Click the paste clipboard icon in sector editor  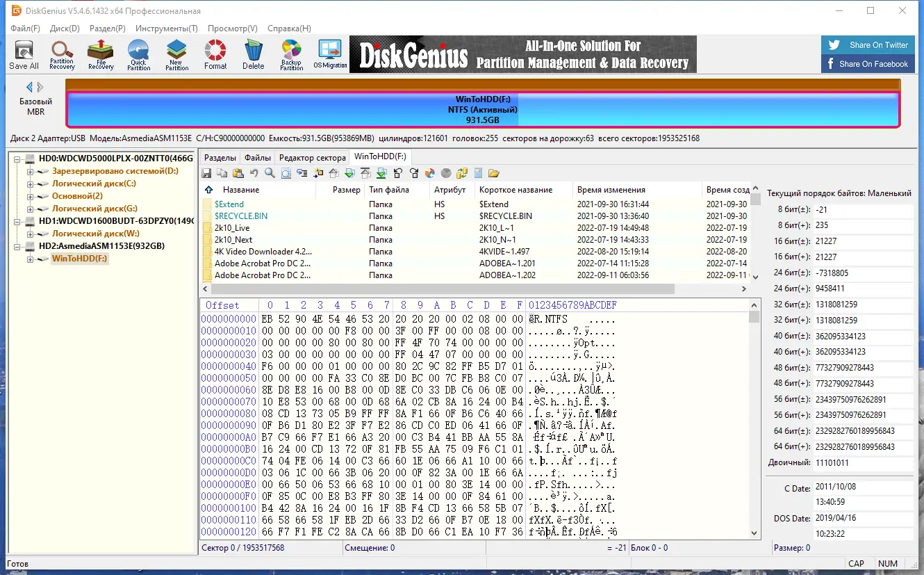pyautogui.click(x=238, y=173)
